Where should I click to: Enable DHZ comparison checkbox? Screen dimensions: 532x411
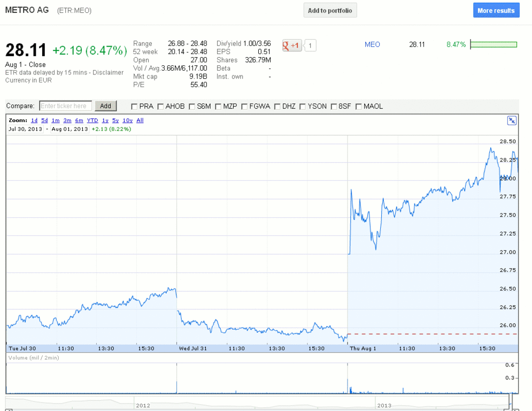(277, 106)
